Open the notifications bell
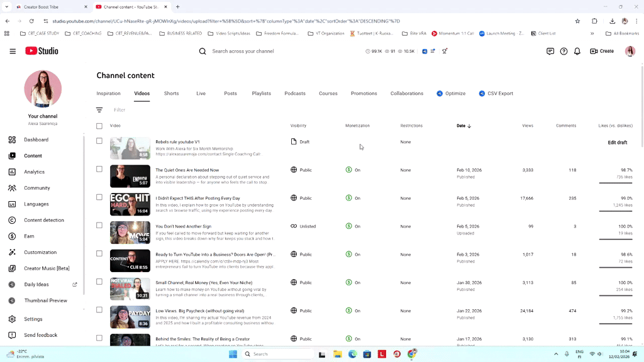Viewport: 644px width, 362px height. click(x=577, y=52)
